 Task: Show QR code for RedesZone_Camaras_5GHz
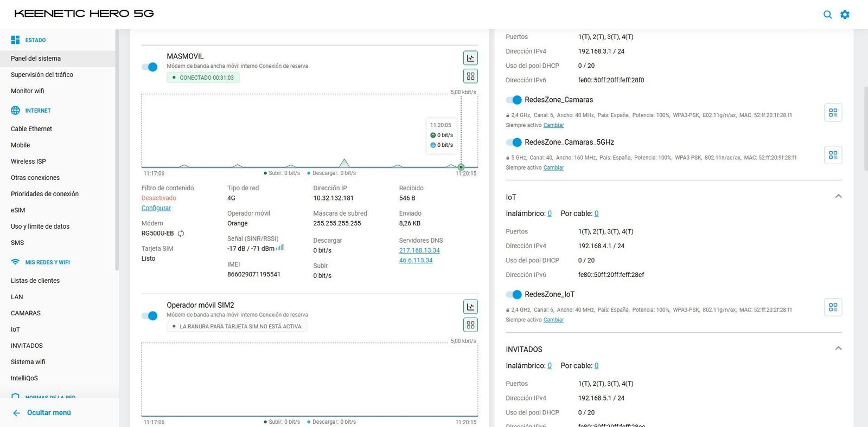point(833,155)
